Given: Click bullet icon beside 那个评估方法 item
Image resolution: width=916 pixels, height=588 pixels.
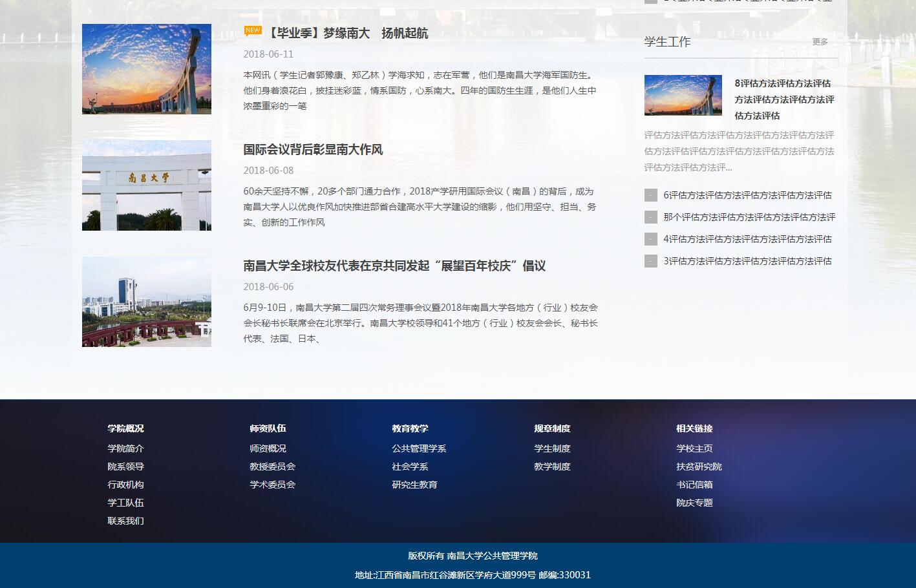Looking at the screenshot, I should click(651, 217).
